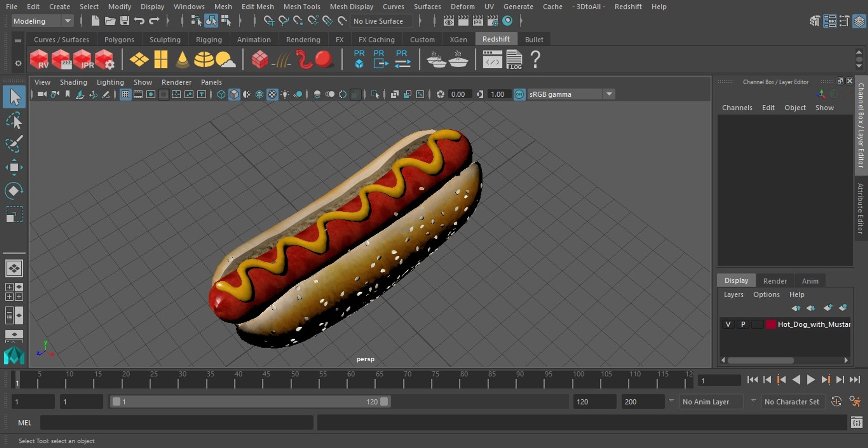
Task: Toggle visibility V of Hot_Dog layer
Action: pos(728,324)
